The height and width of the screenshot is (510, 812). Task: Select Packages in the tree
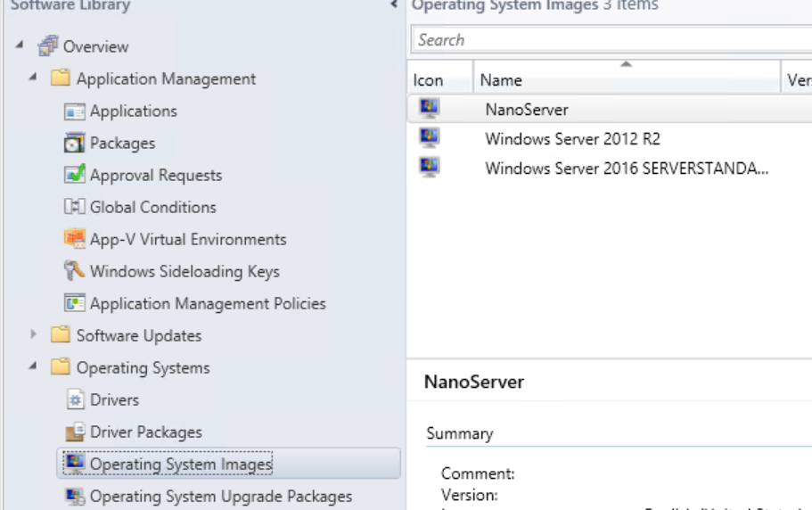(x=123, y=143)
